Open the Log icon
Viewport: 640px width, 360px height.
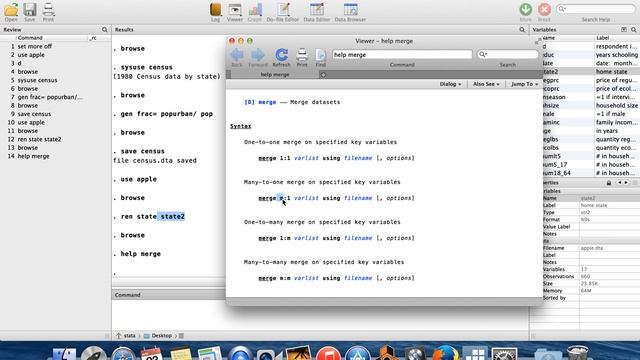click(x=216, y=11)
